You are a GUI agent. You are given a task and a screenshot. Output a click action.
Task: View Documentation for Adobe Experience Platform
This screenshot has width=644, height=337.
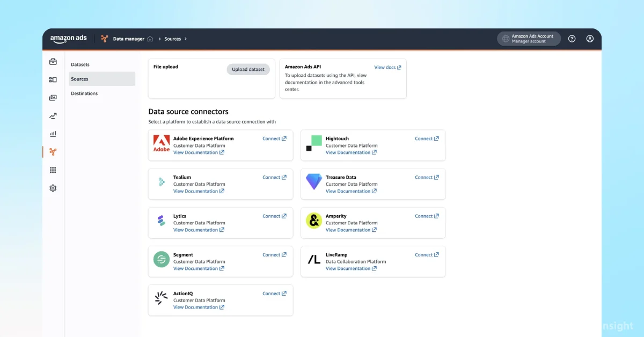click(x=199, y=152)
